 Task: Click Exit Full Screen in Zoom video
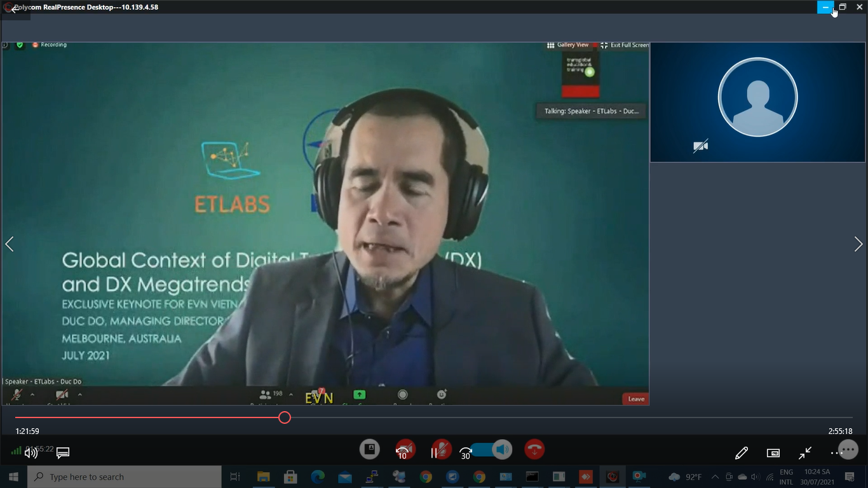click(625, 45)
